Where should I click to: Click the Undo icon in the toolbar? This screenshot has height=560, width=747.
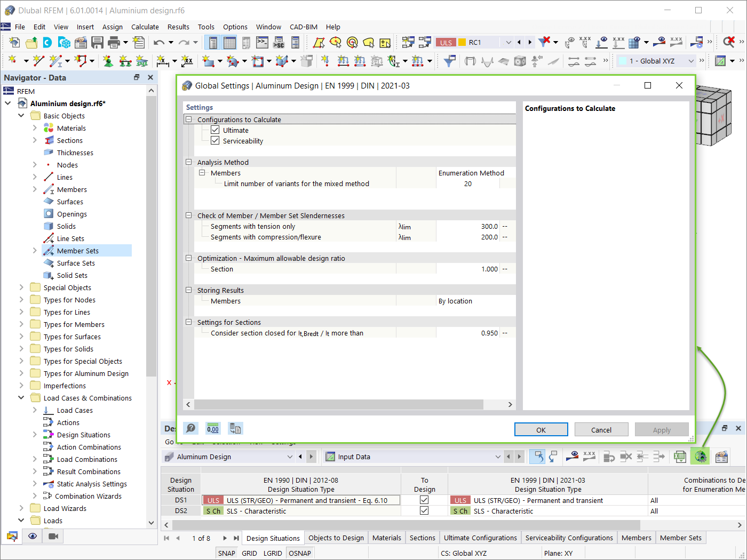pyautogui.click(x=158, y=42)
